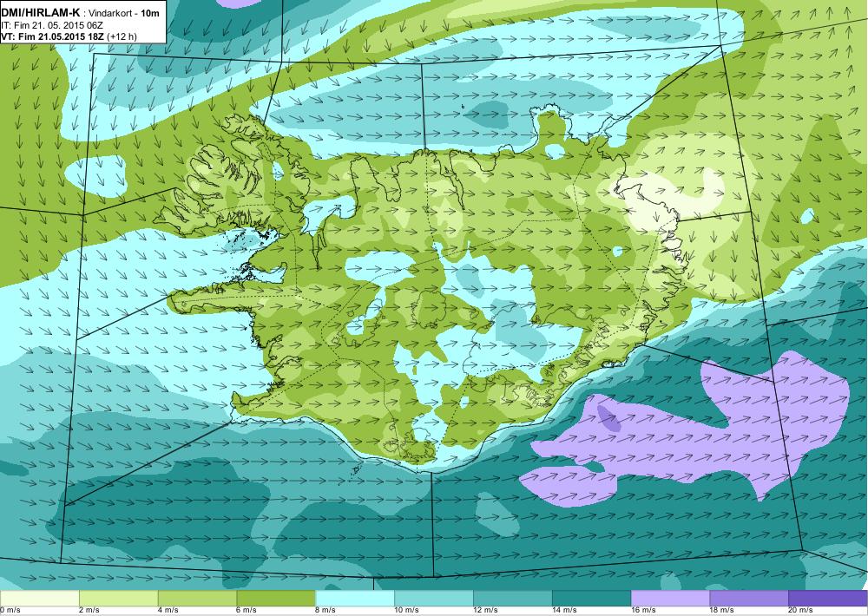Click the light purple 16–18 m/s legend swatch
Viewport: 868px width, 616px height.
pyautogui.click(x=670, y=599)
